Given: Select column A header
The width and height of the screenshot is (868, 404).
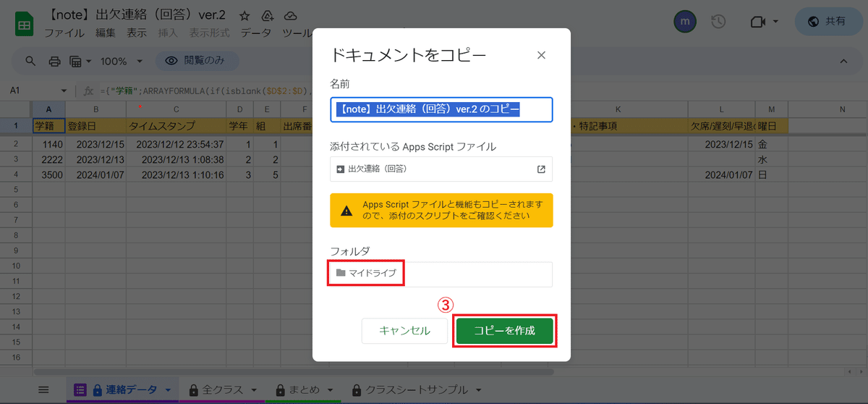Looking at the screenshot, I should tap(48, 109).
